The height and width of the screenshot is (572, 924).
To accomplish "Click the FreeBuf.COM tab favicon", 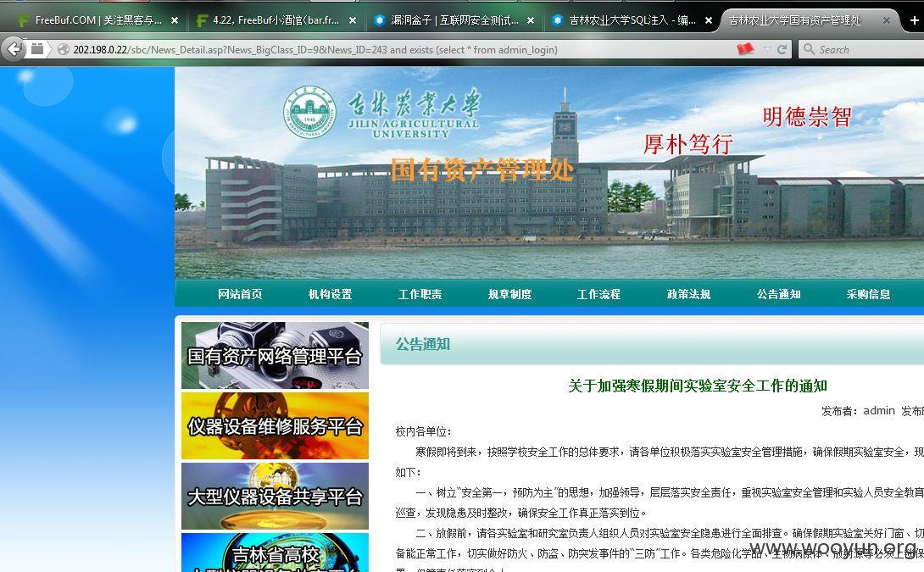I will point(24,20).
